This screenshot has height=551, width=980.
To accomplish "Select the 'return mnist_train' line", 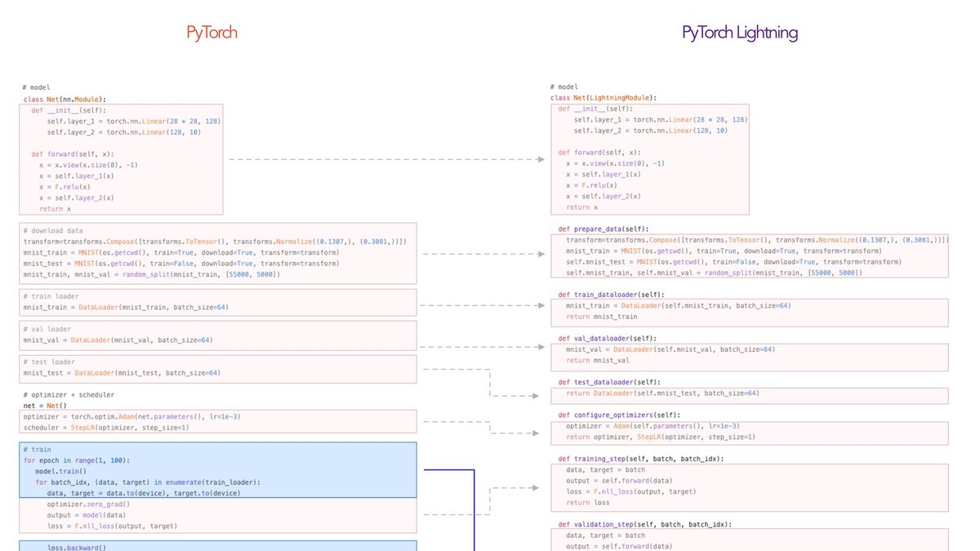I will 602,316.
